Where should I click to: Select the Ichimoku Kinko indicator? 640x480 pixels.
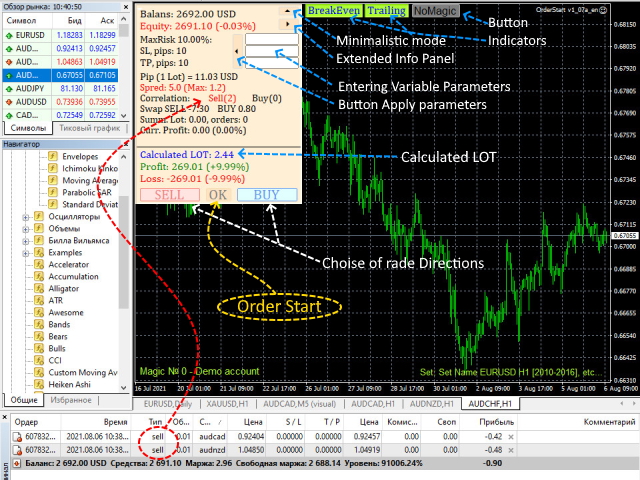coord(90,168)
